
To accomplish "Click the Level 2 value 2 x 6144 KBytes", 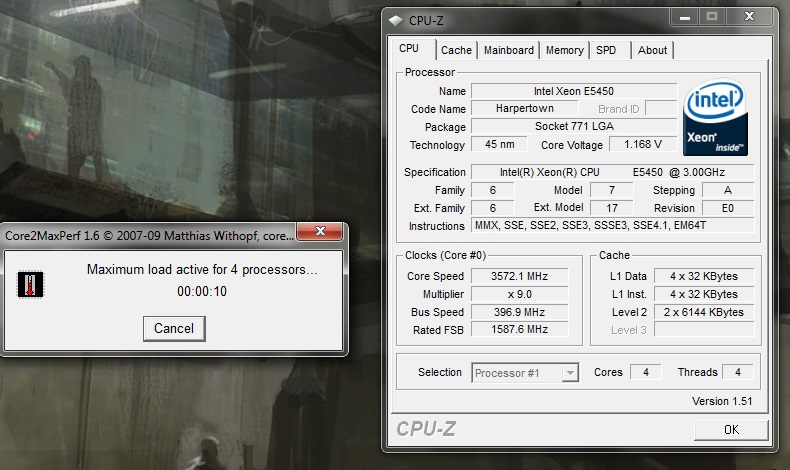I will [x=704, y=312].
